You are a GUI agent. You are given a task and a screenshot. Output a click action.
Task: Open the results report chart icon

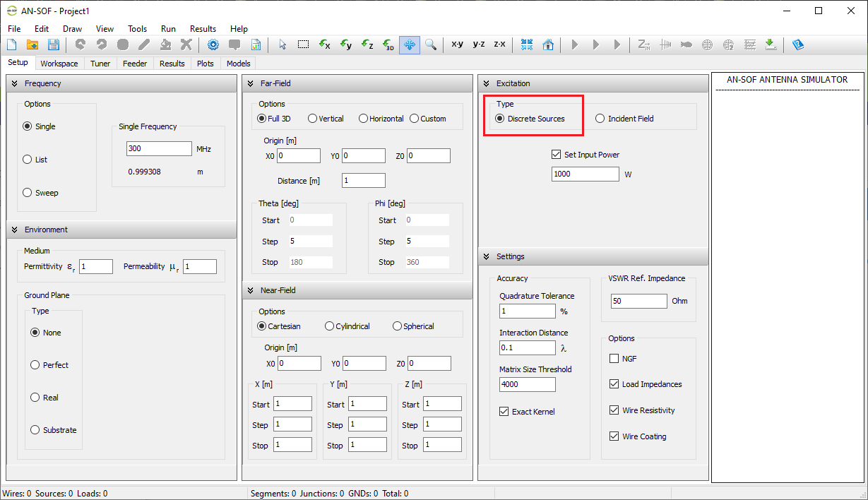click(x=256, y=44)
